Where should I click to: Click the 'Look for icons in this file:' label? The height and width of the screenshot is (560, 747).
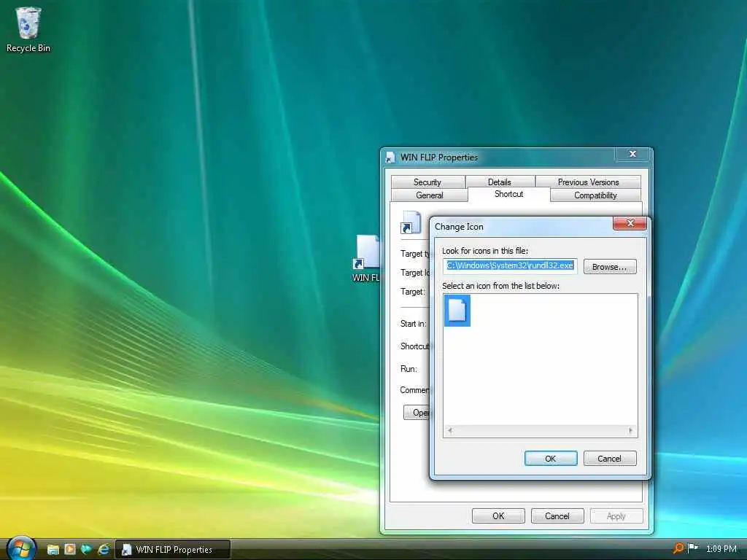click(485, 251)
